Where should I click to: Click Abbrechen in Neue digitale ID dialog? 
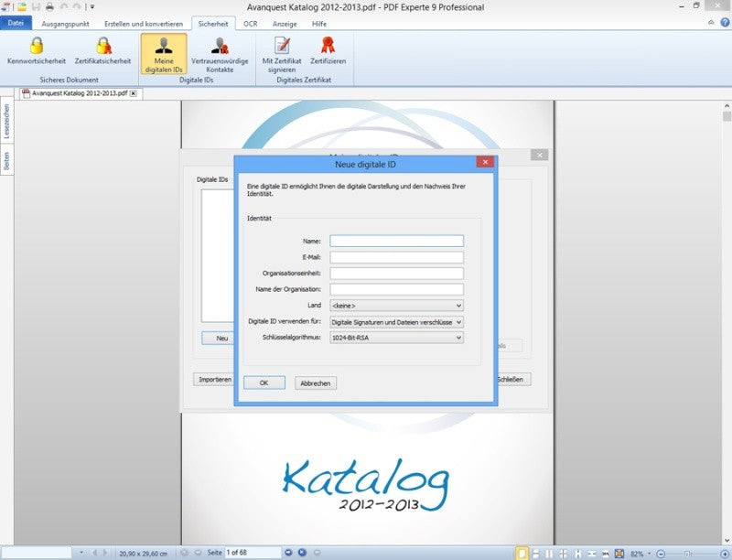[316, 383]
